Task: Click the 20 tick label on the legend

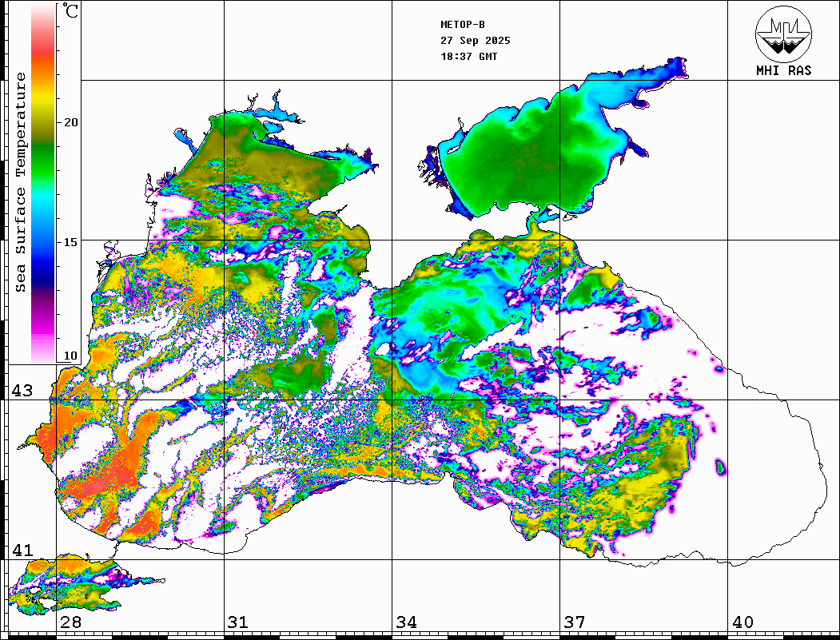Action: [x=71, y=122]
